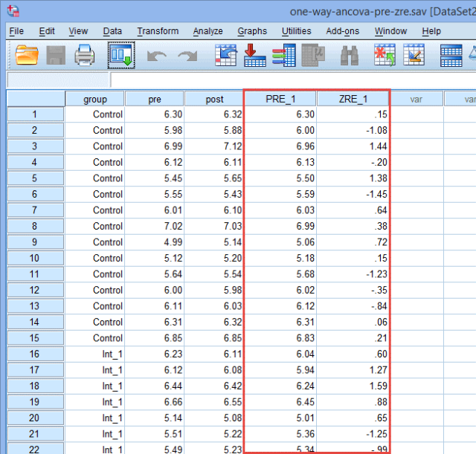Image resolution: width=476 pixels, height=454 pixels.
Task: Click the Redo arrow icon
Action: point(187,56)
